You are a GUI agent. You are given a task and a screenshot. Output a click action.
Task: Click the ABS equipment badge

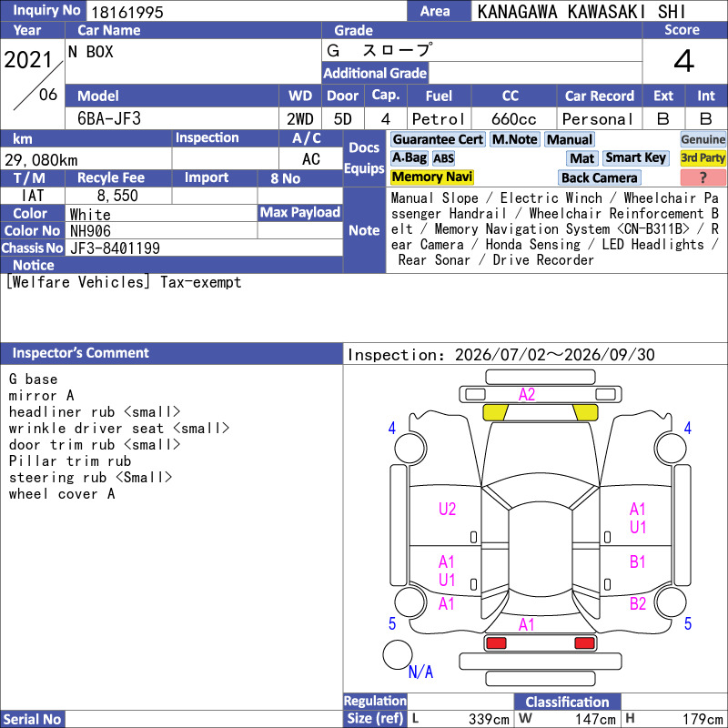[444, 158]
